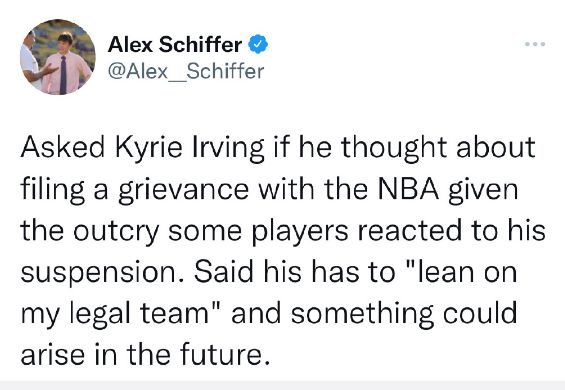
Task: Click the words "my legal team"
Action: 115,315
